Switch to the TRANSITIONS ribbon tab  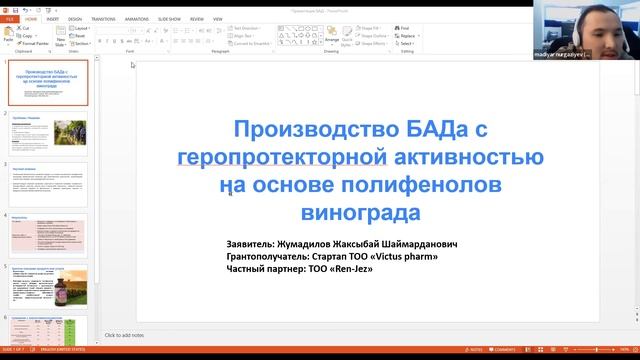[x=103, y=19]
